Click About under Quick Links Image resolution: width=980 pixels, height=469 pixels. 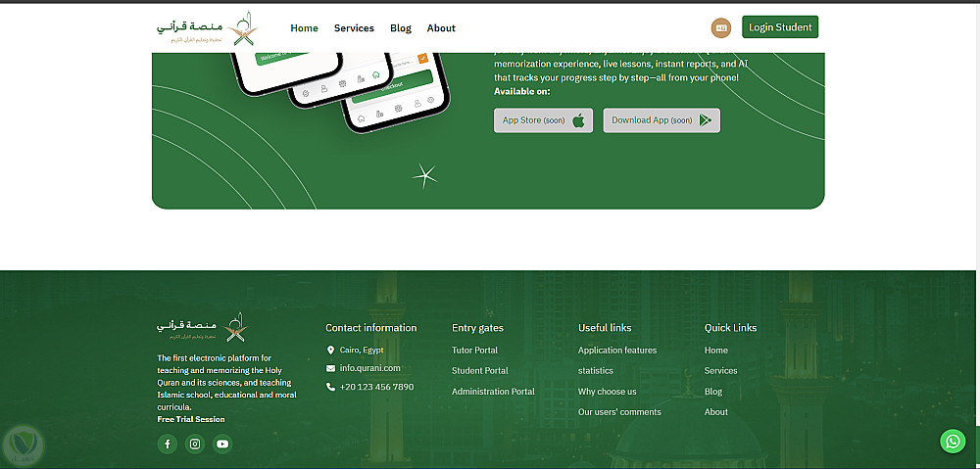[x=716, y=412]
